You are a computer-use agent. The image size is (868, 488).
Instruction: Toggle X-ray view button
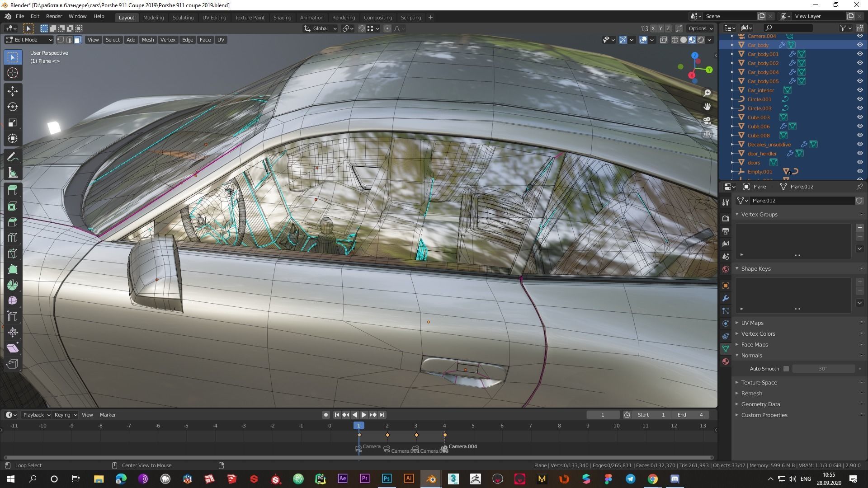[663, 40]
